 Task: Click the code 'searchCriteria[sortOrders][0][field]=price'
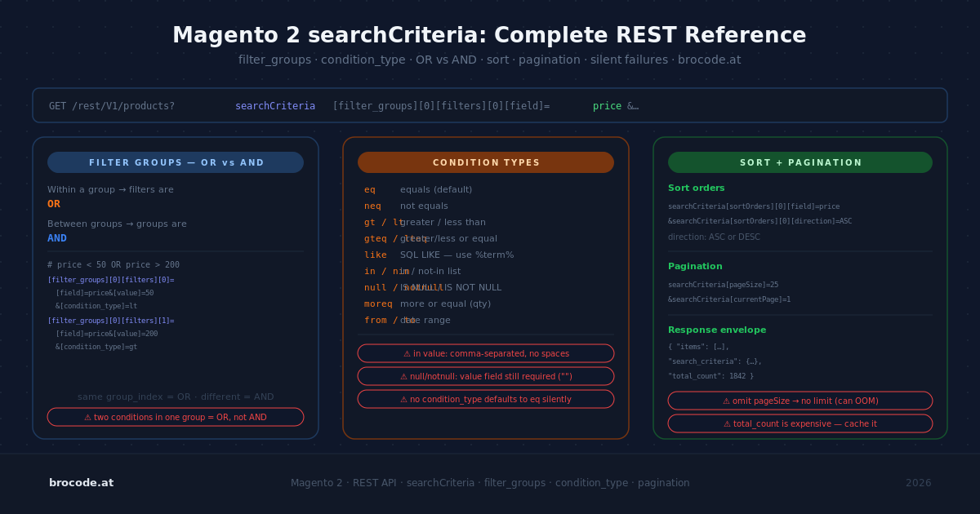click(754, 206)
